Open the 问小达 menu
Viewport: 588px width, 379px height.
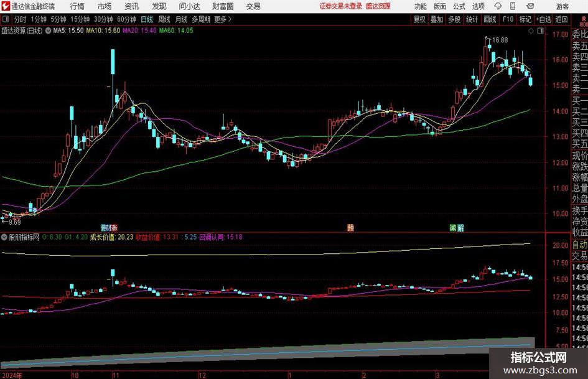click(189, 6)
